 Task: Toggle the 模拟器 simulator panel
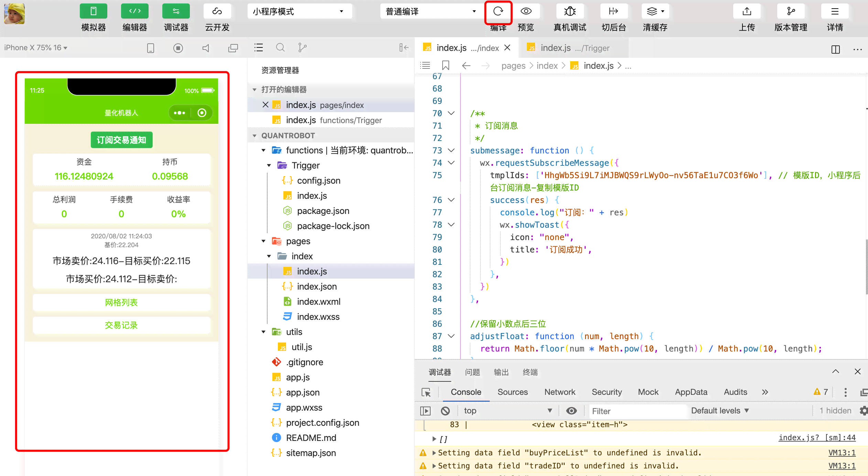[93, 11]
